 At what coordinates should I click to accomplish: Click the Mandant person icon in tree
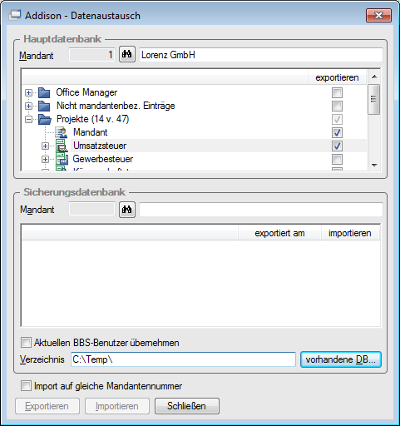click(x=61, y=132)
